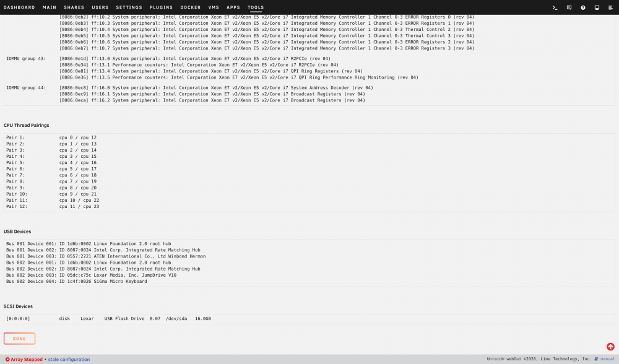Switch to the Docker tab
This screenshot has width=619, height=364.
[x=191, y=7]
